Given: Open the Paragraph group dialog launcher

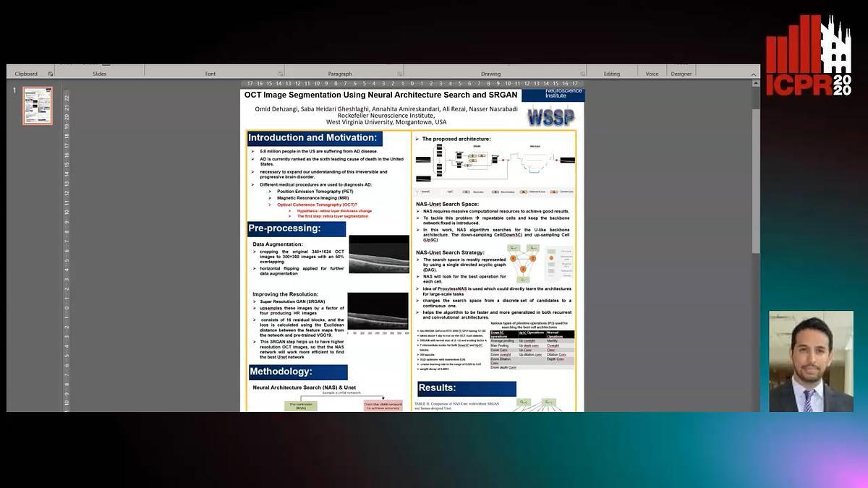Looking at the screenshot, I should coord(400,74).
